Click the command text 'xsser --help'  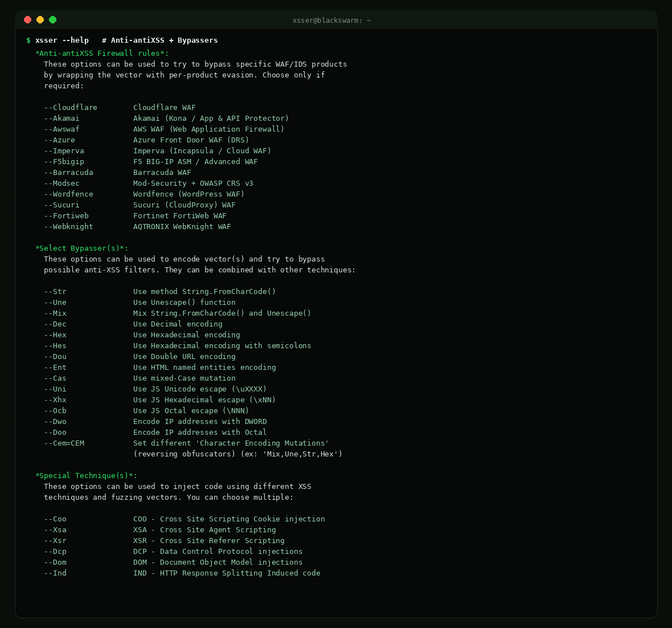(62, 40)
